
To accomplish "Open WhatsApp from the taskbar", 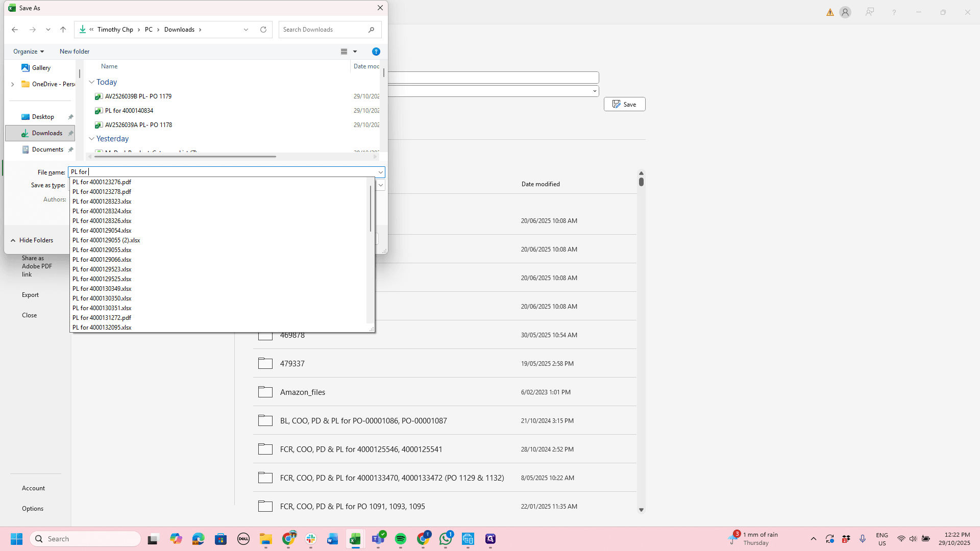I will tap(446, 539).
